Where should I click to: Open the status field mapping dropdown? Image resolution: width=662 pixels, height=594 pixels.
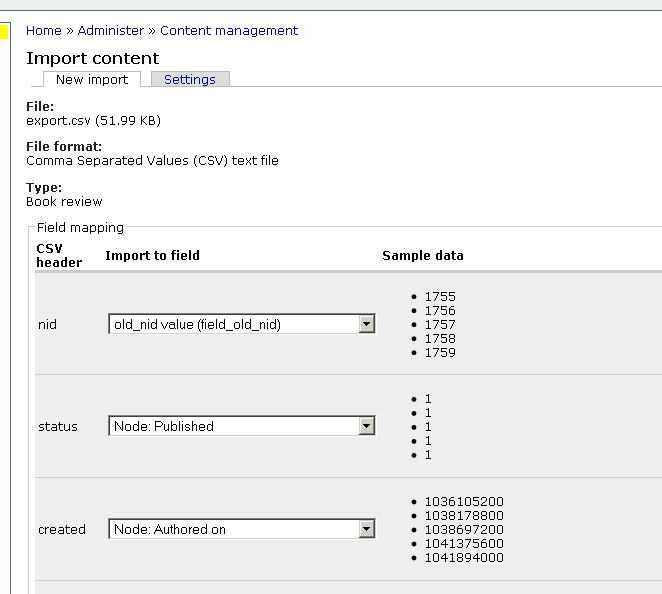(x=241, y=426)
